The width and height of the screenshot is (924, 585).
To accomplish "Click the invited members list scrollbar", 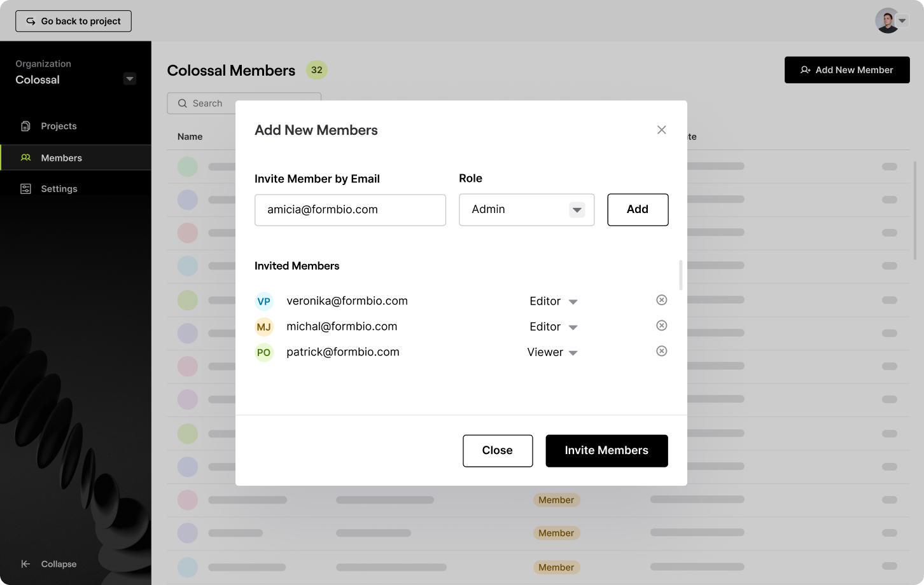I will pos(681,275).
